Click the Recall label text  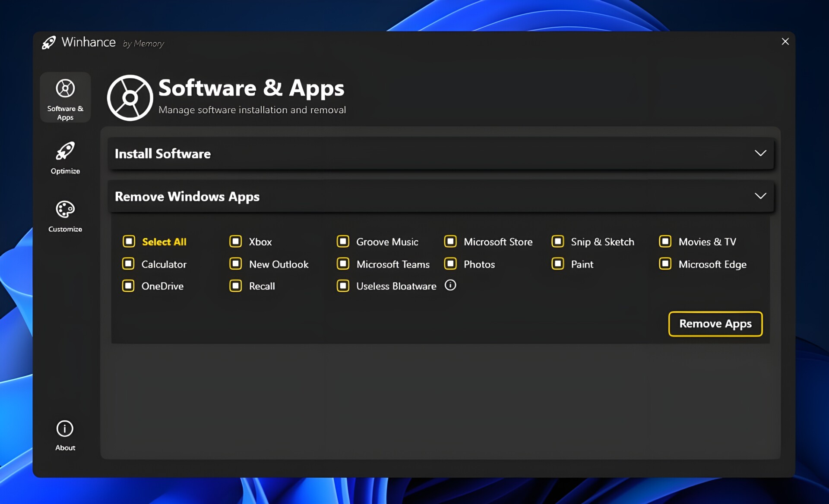(262, 286)
